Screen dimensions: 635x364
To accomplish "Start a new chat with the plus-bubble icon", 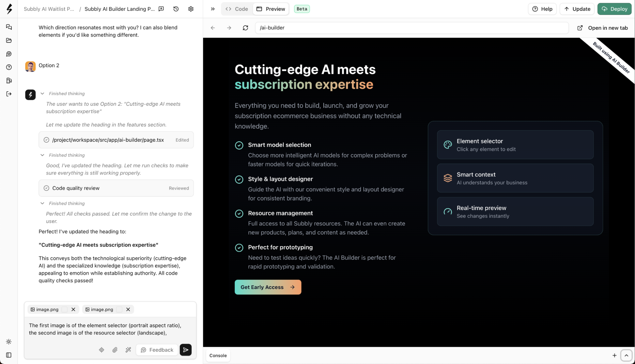I will click(x=161, y=9).
